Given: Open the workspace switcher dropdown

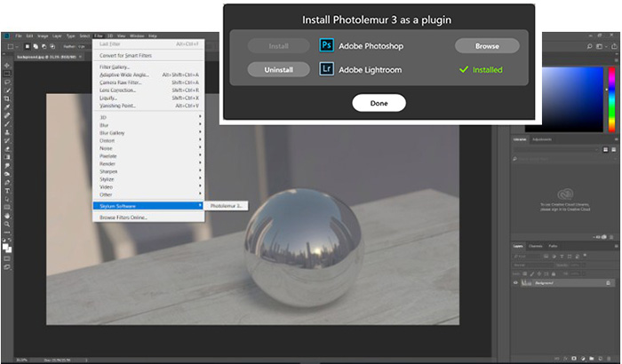Looking at the screenshot, I should (600, 46).
